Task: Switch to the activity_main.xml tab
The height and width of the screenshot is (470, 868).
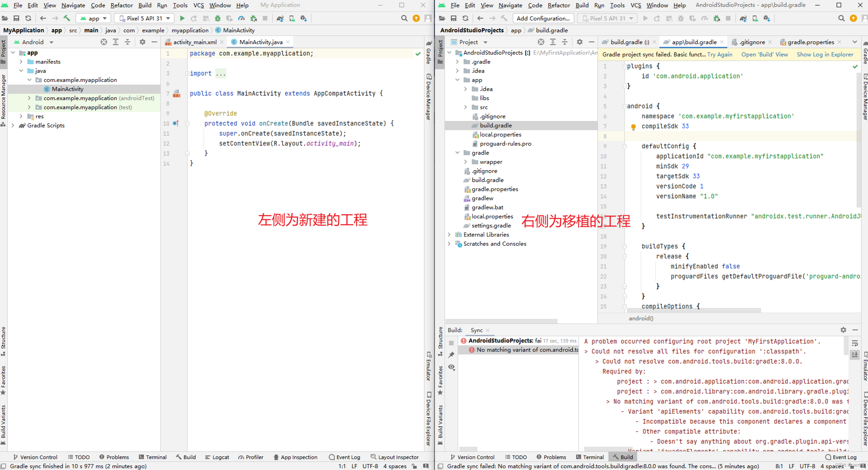Action: click(195, 42)
